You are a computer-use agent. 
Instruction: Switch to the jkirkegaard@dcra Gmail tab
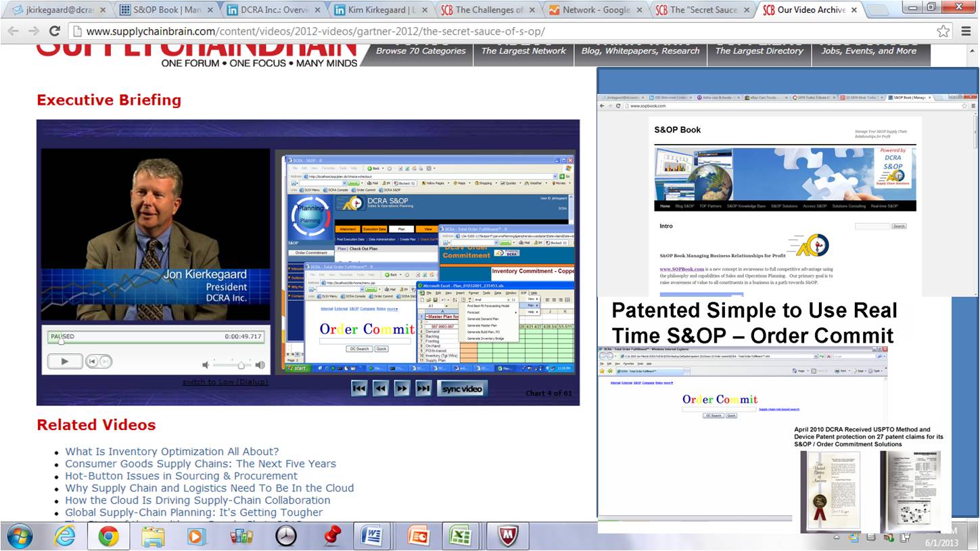pyautogui.click(x=57, y=10)
